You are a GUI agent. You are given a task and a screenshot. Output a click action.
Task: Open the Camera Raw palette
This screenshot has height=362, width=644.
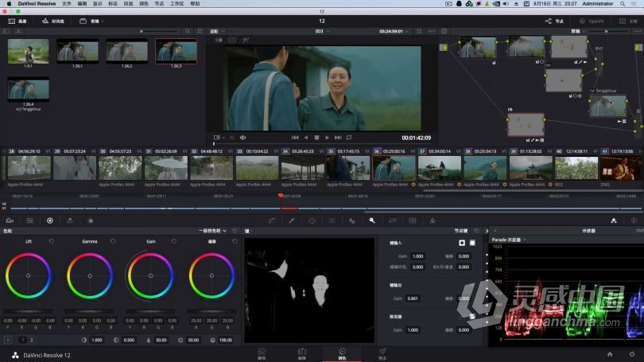[x=10, y=220]
